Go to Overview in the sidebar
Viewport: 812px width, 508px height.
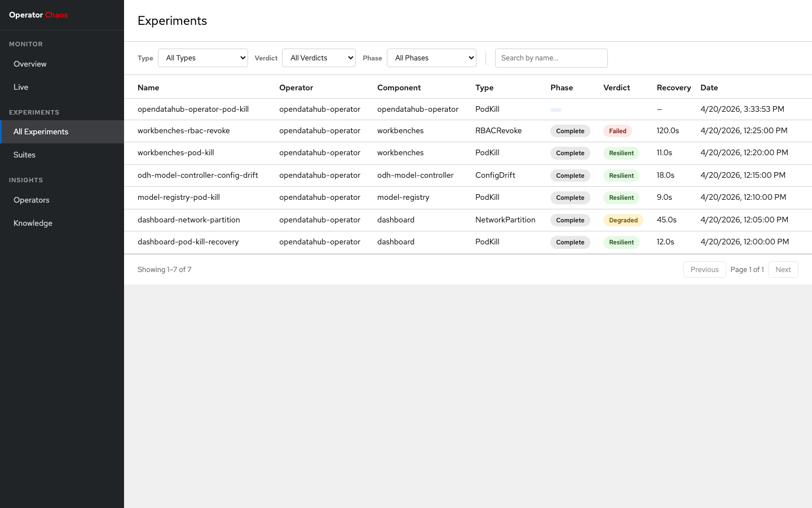[x=30, y=64]
